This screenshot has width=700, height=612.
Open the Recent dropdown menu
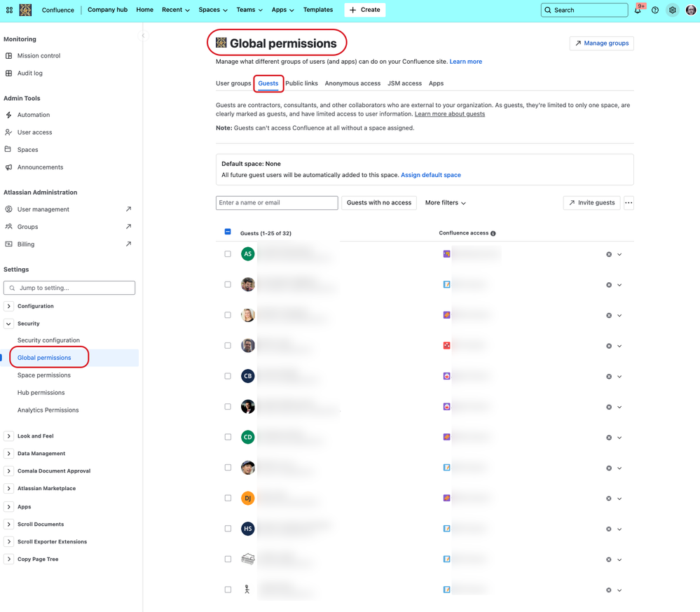tap(175, 10)
